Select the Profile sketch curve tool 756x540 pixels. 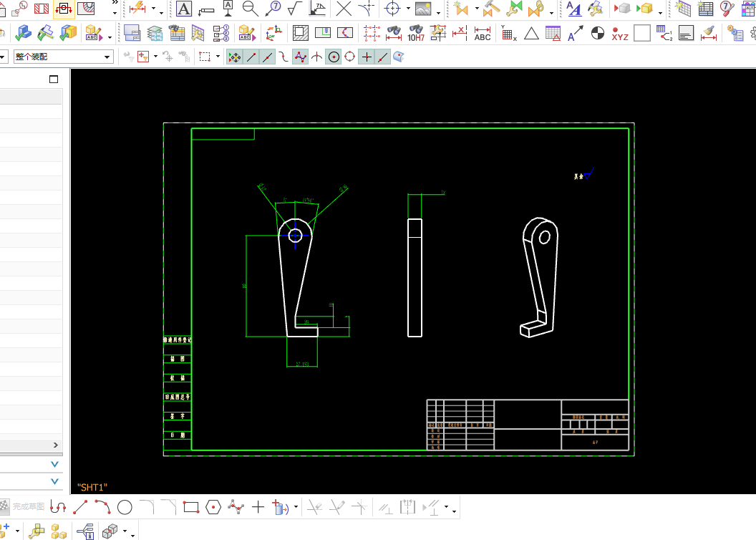pos(58,507)
